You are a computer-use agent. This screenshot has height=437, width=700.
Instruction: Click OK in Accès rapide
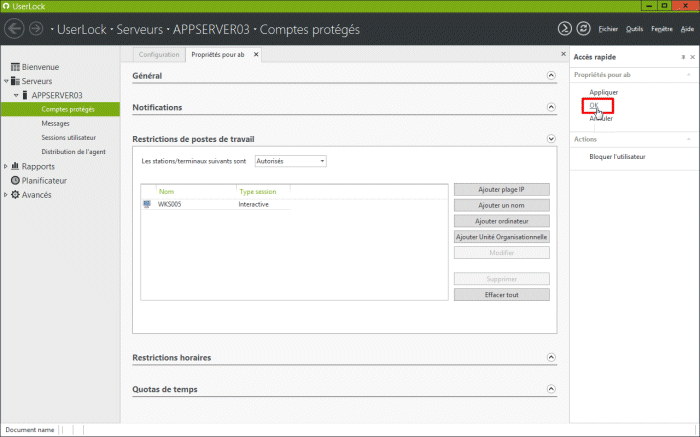coord(594,105)
